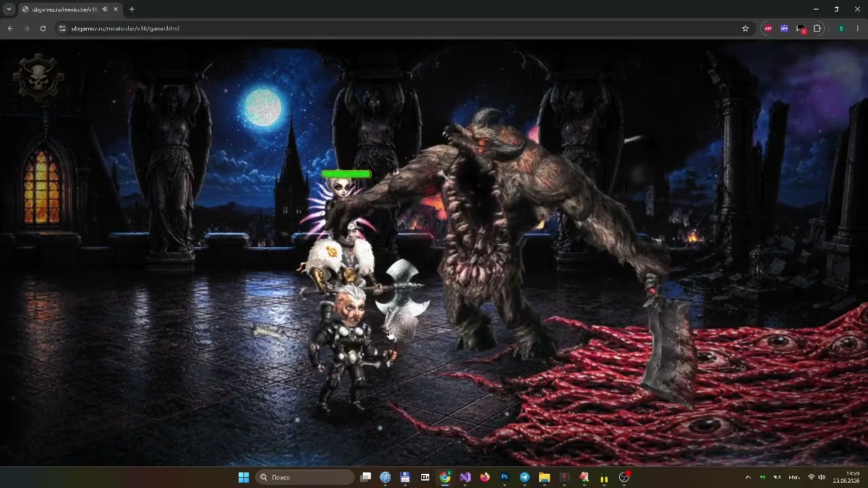868x488 pixels.
Task: Mute the tab via speaker icon
Action: pos(105,9)
